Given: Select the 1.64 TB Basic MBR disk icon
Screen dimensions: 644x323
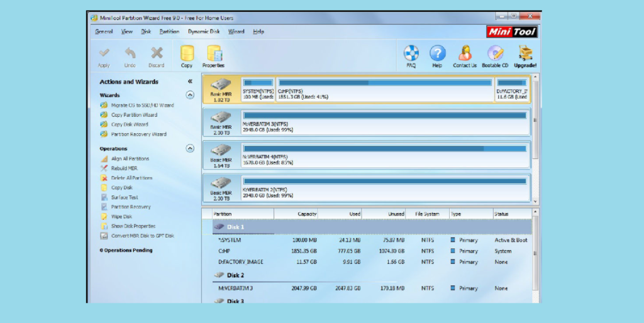Looking at the screenshot, I should [x=221, y=151].
